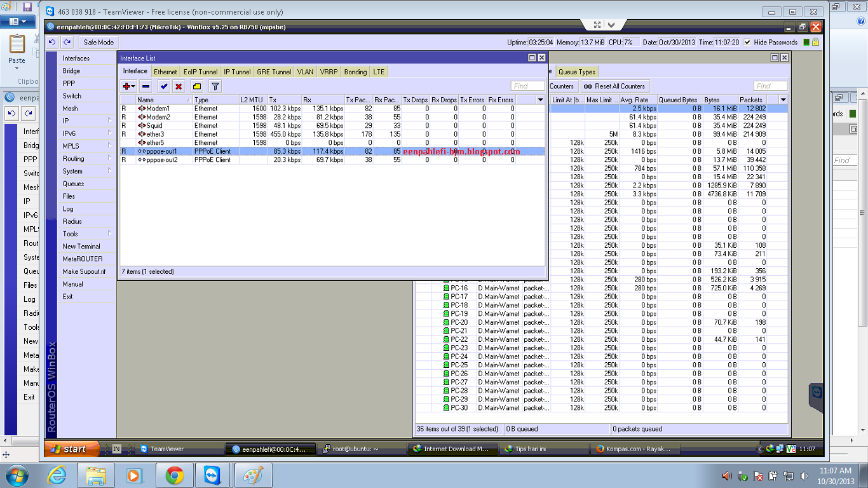
Task: Select the Squid interface row
Action: [x=332, y=126]
